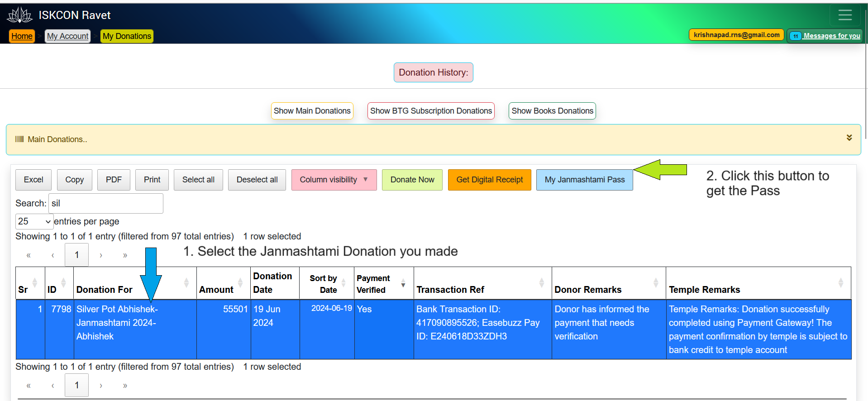The height and width of the screenshot is (401, 868).
Task: Focus the Search input field
Action: pyautogui.click(x=106, y=203)
